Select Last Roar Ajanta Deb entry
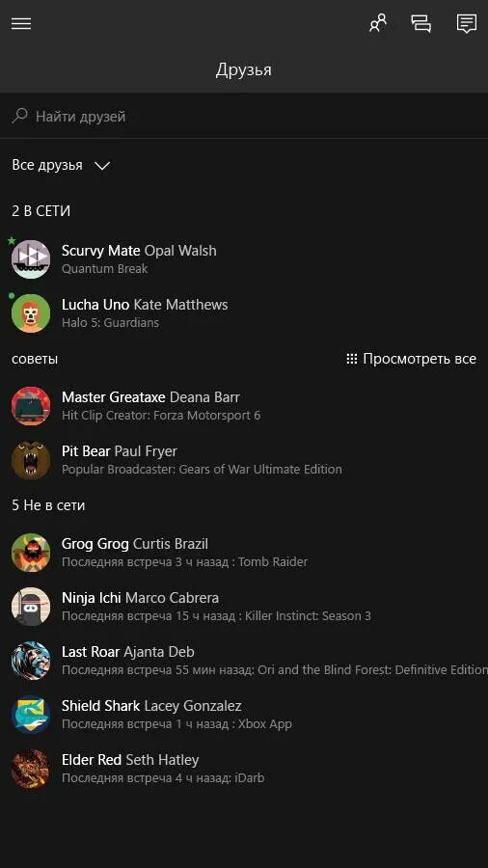This screenshot has height=868, width=488. pyautogui.click(x=244, y=661)
